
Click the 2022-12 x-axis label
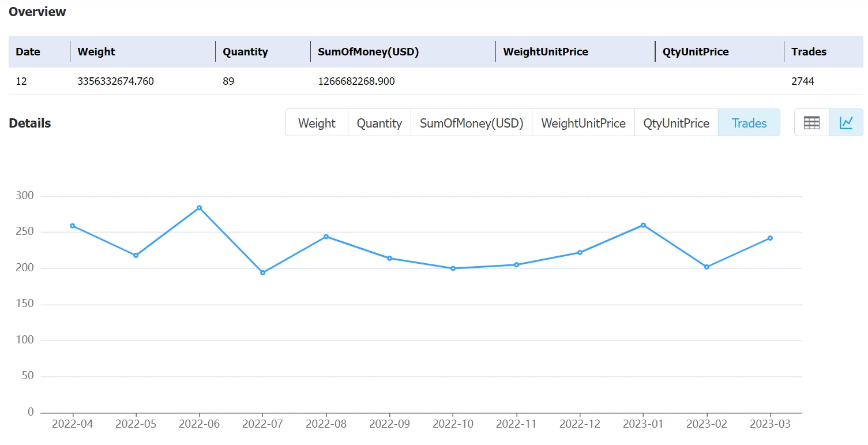pyautogui.click(x=580, y=424)
